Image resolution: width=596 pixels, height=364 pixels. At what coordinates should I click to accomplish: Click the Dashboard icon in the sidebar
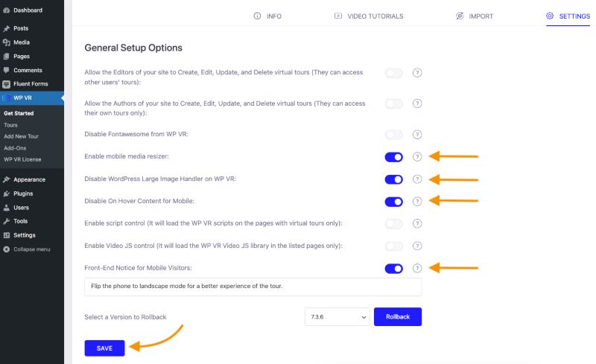[7, 10]
